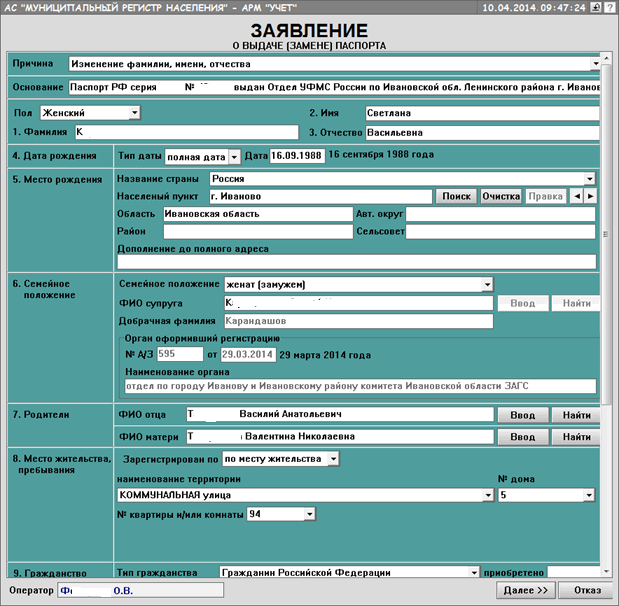Click the Далее >> button
Image resolution: width=619 pixels, height=606 pixels.
[x=525, y=590]
